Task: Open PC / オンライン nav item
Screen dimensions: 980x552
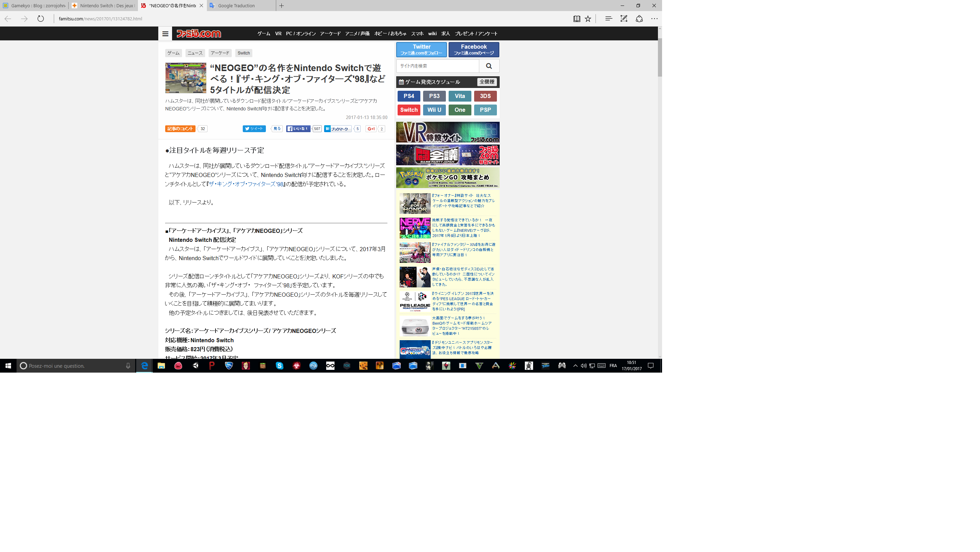Action: (x=301, y=33)
